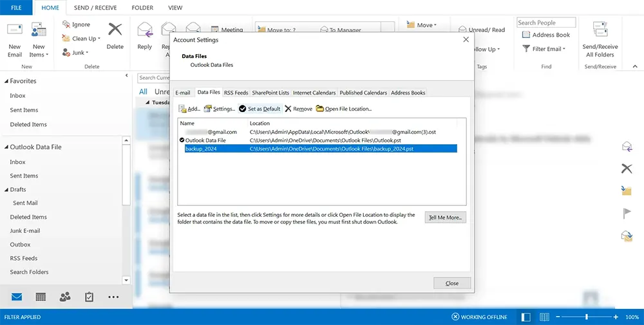Screen dimensions: 644x325
Task: Adjust the zoom slider in status bar
Action: [x=587, y=317]
